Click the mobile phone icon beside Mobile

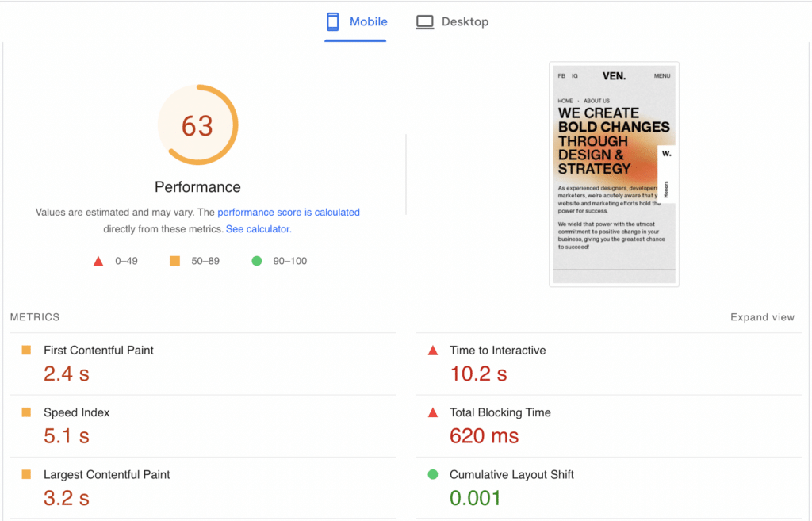pos(331,21)
